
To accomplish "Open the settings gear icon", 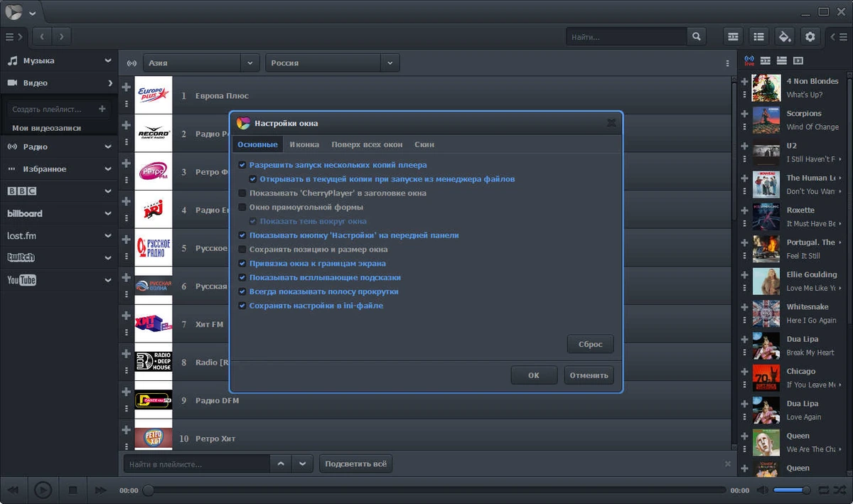I will (x=810, y=36).
